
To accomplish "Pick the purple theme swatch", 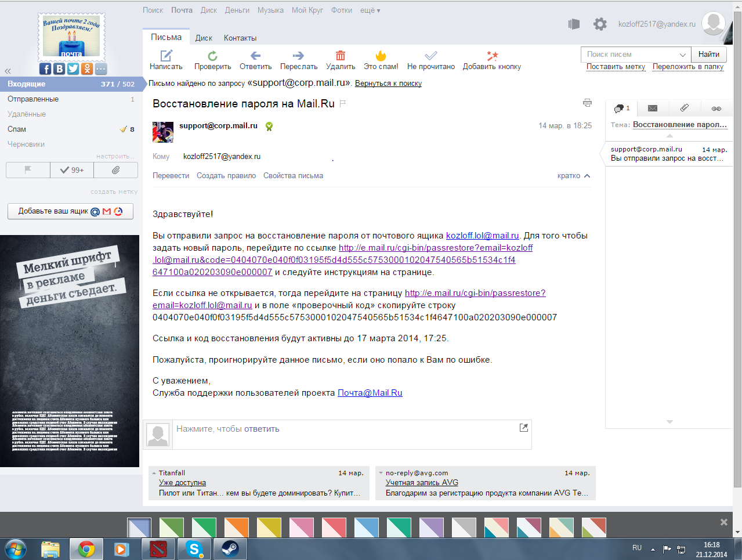I will [x=431, y=528].
